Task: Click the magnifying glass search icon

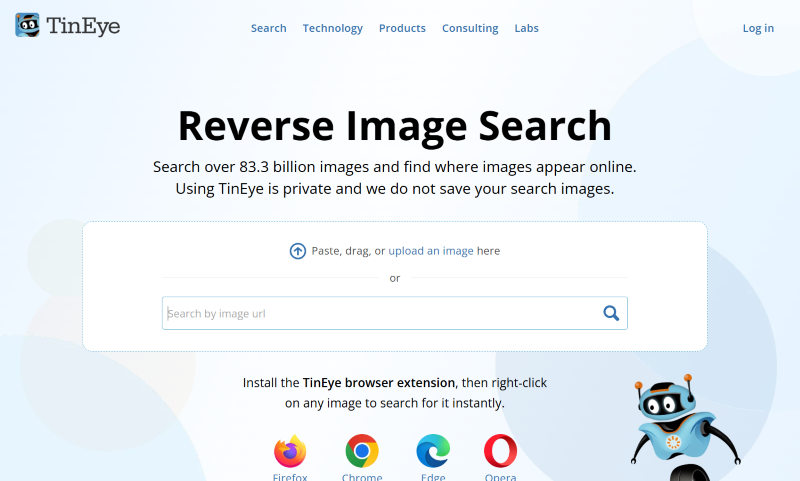Action: (611, 313)
